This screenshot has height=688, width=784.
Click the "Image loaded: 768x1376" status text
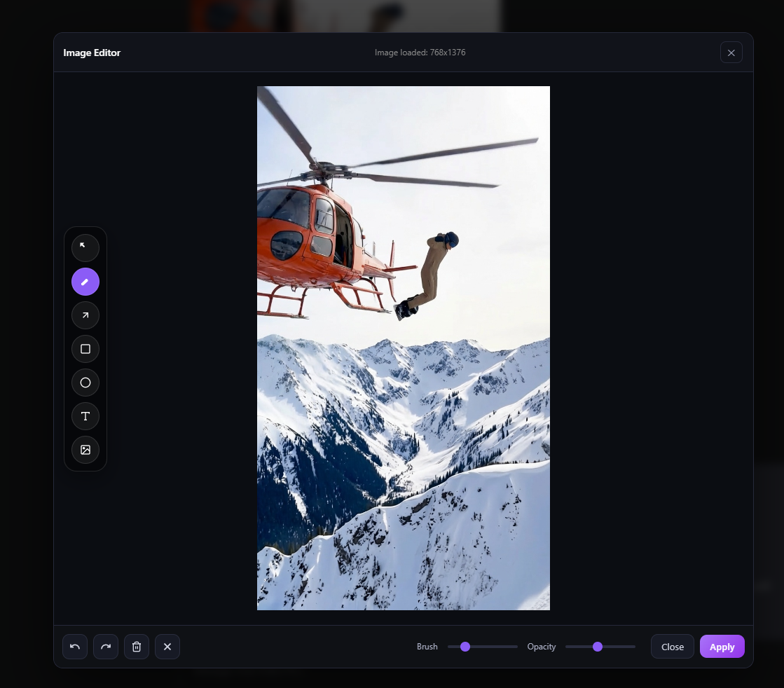point(420,53)
